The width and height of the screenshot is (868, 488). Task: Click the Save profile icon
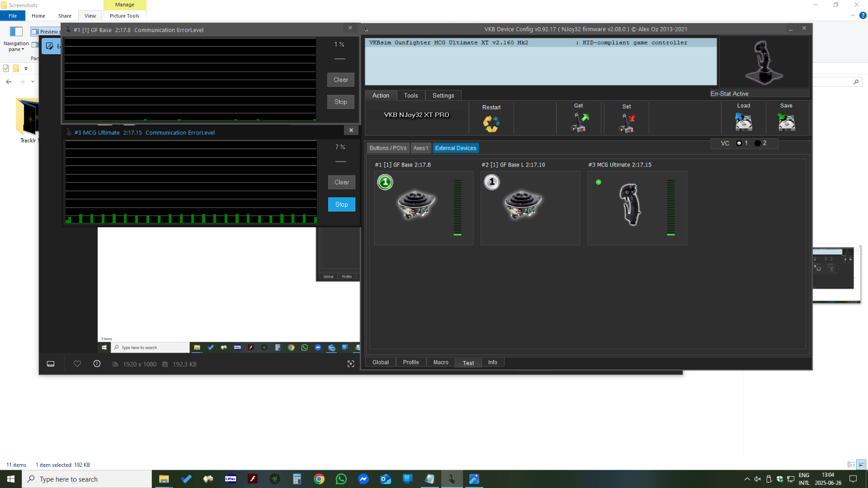(x=786, y=122)
